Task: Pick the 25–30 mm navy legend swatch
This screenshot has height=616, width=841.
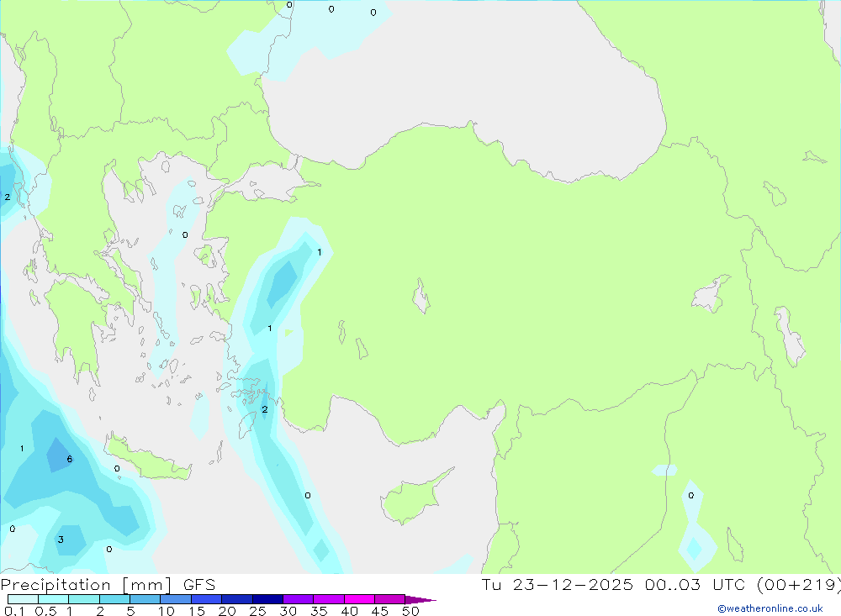Action: click(267, 599)
